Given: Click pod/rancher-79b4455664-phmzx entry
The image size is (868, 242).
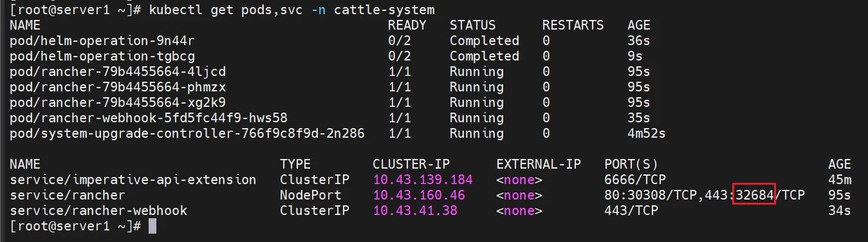Looking at the screenshot, I should point(118,87).
